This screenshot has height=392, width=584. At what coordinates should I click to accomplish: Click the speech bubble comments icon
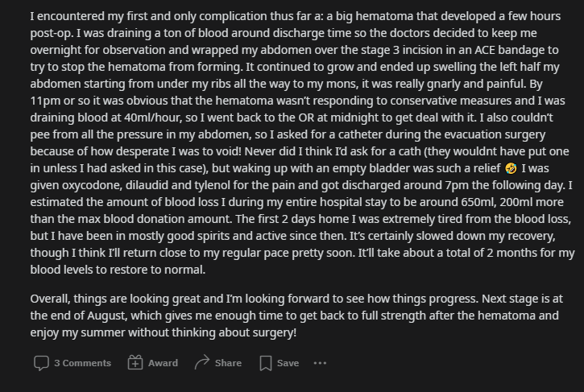[x=41, y=363]
